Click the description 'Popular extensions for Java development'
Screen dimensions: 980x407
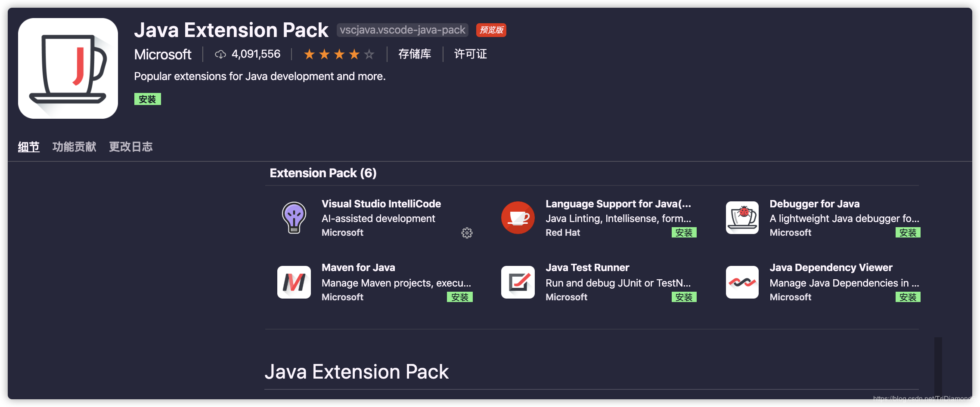pyautogui.click(x=260, y=77)
